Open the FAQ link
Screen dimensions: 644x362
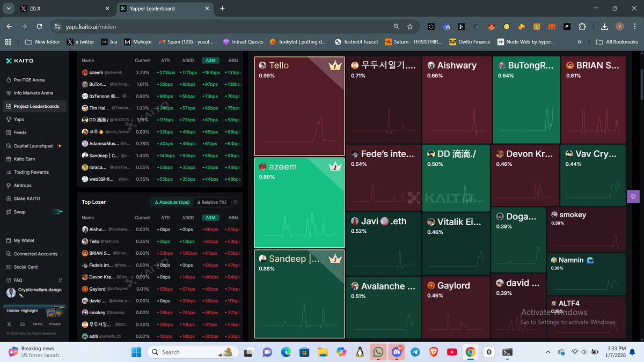coord(34,280)
